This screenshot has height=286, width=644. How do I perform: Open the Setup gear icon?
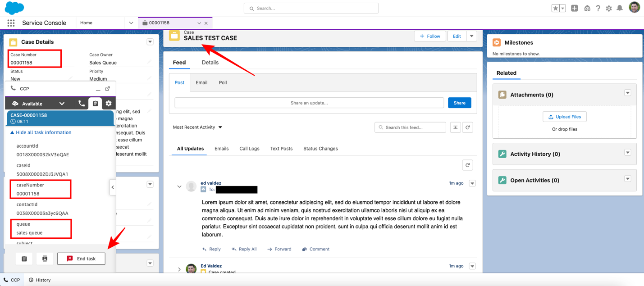pos(609,8)
